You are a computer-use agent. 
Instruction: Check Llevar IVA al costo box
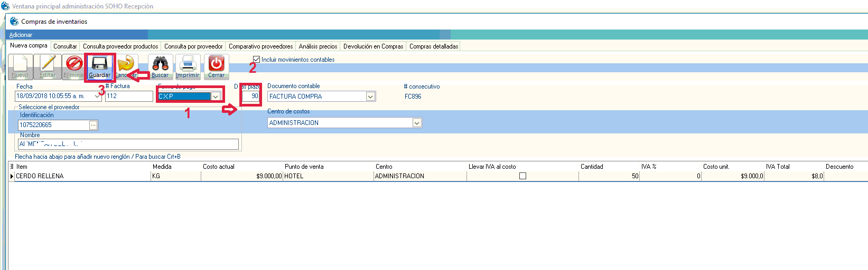tap(522, 176)
